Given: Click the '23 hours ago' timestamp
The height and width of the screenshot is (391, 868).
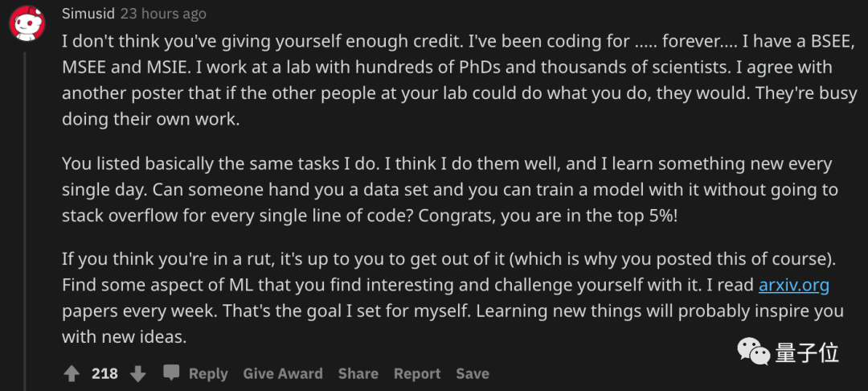Looking at the screenshot, I should tap(163, 14).
